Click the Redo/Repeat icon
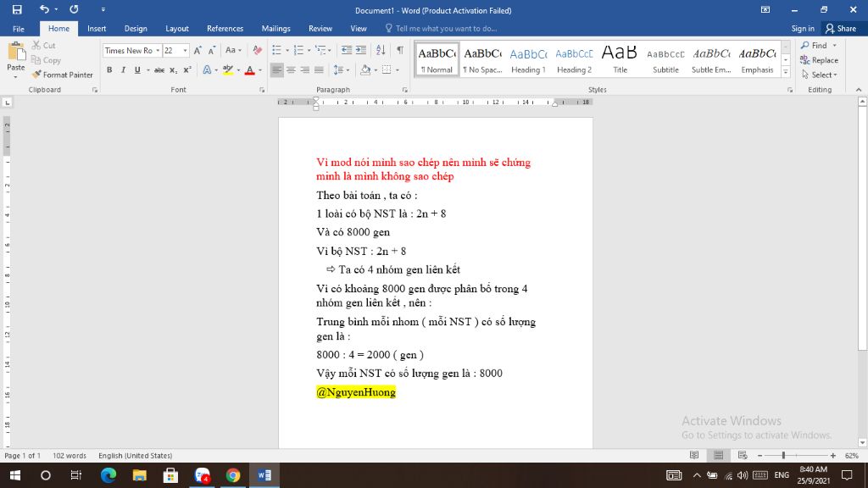Screen dimensions: 868x488 pyautogui.click(x=74, y=9)
